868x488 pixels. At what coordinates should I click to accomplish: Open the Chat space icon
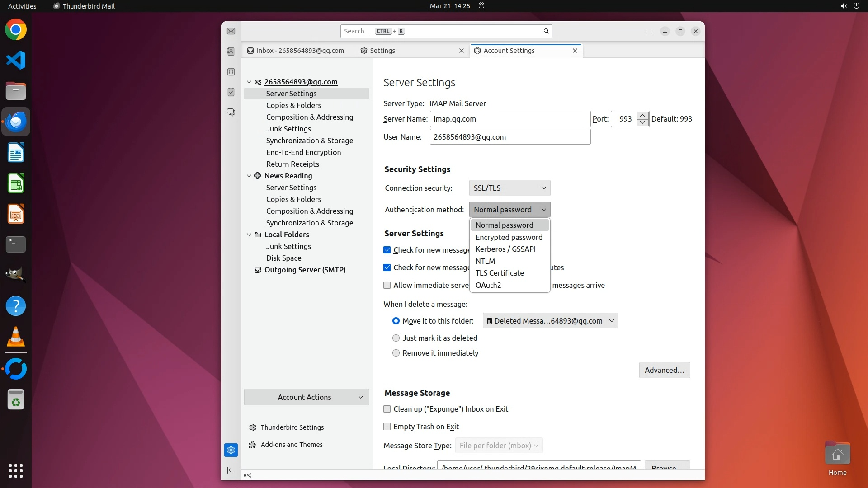pyautogui.click(x=231, y=112)
